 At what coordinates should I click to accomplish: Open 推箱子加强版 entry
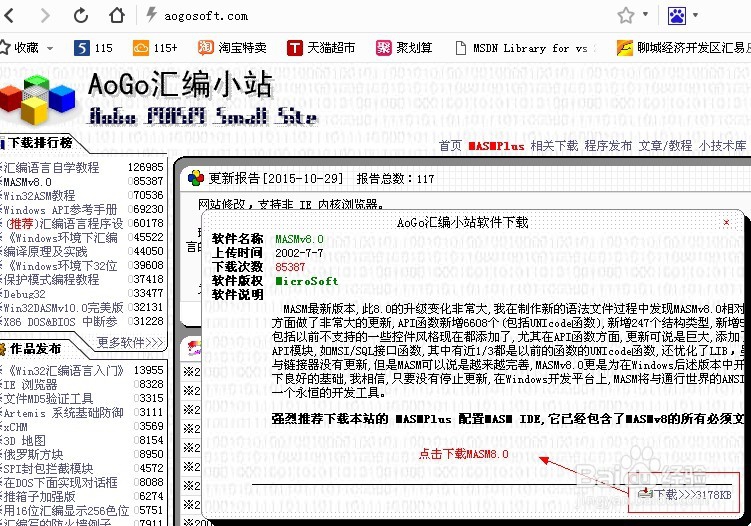(39, 496)
